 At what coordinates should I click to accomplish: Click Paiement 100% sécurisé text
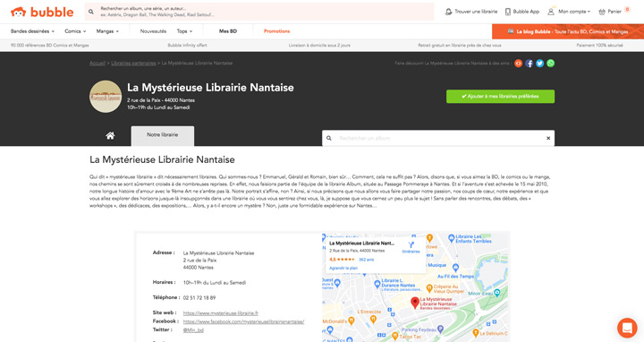(599, 46)
